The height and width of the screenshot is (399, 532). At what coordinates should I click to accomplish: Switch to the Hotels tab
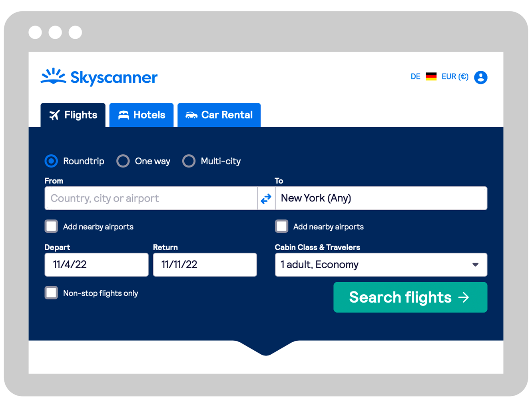(x=141, y=115)
